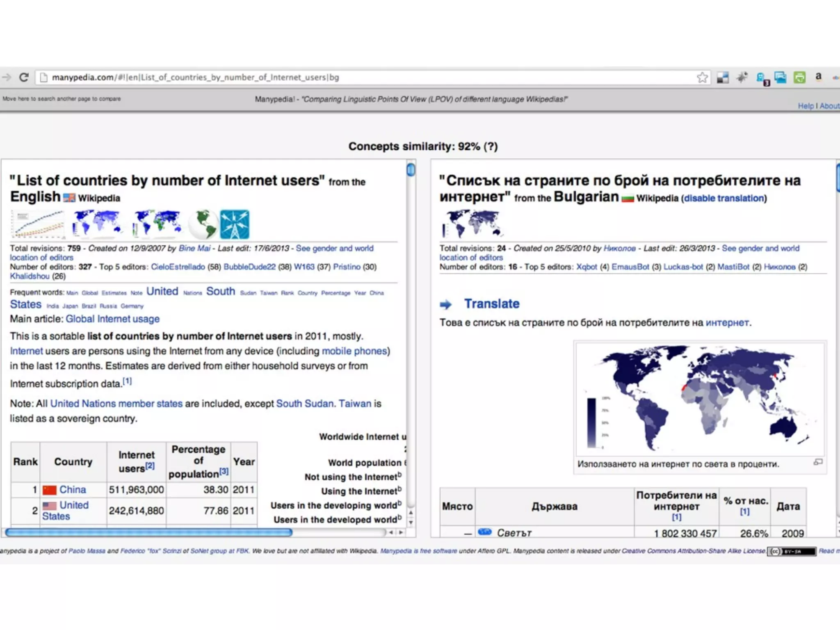Click the China flag icon in the table

point(49,490)
